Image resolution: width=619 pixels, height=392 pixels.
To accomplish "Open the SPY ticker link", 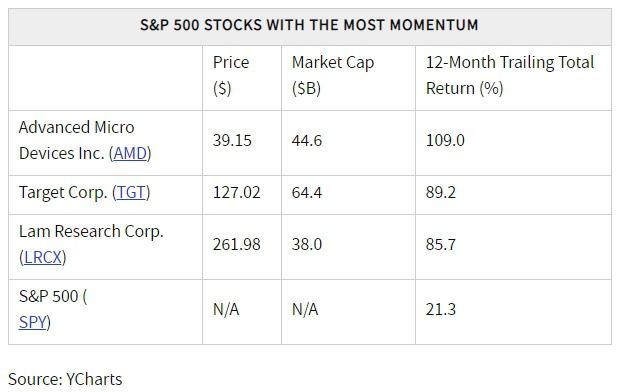I will point(33,322).
